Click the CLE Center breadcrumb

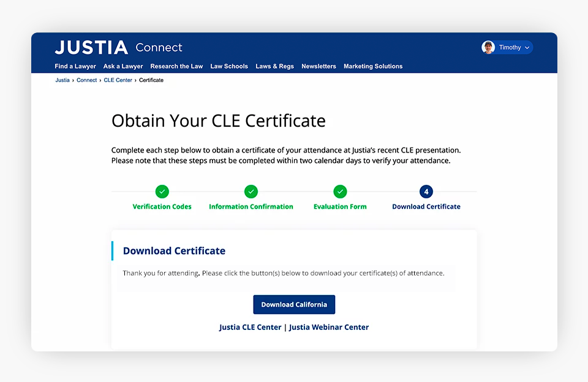[x=118, y=80]
